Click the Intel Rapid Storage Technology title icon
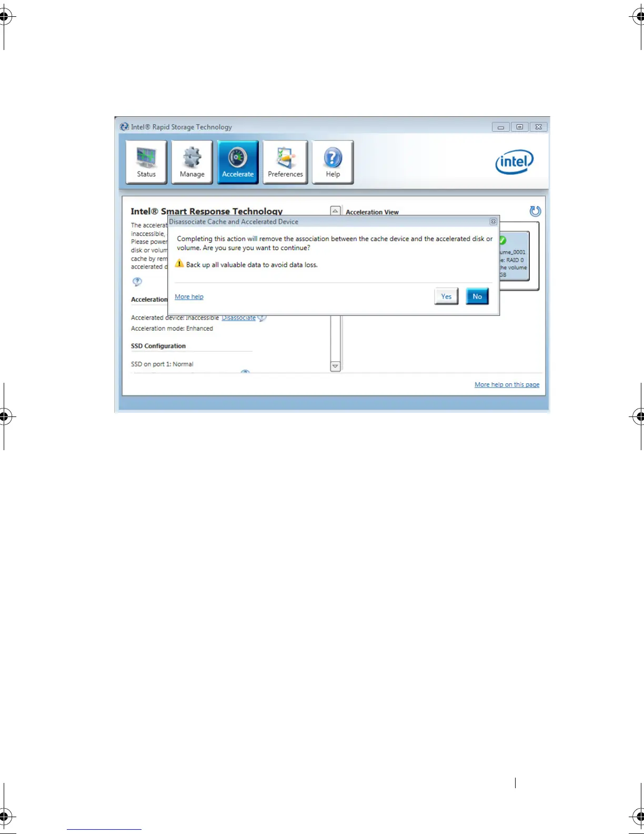 coord(124,127)
